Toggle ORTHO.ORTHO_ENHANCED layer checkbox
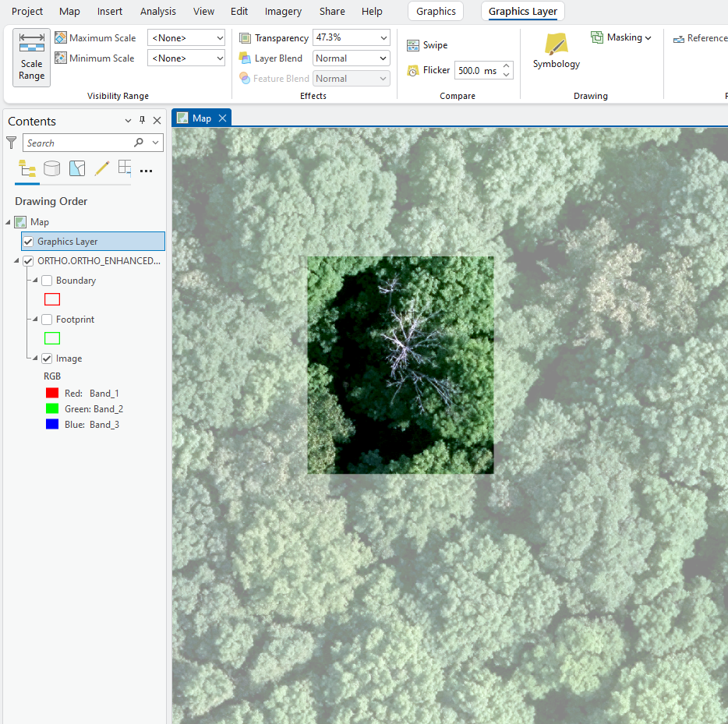 (x=28, y=261)
